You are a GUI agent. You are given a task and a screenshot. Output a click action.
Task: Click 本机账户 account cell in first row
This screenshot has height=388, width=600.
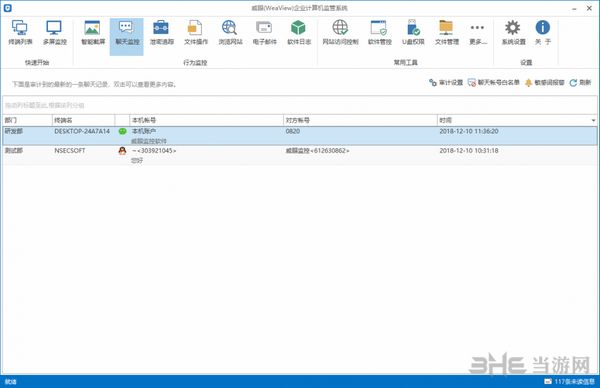pos(143,131)
